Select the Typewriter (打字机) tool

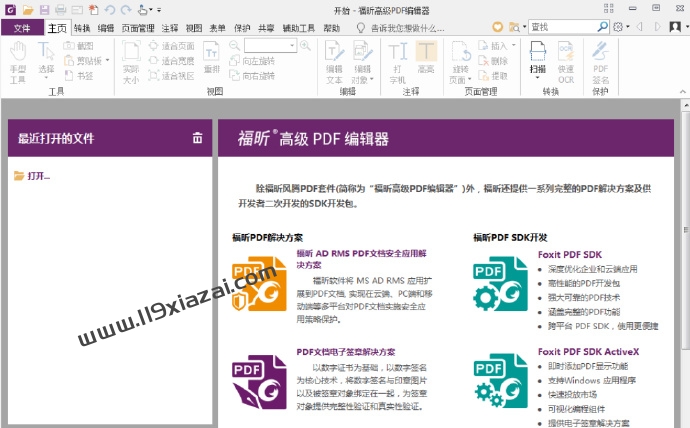(398, 62)
